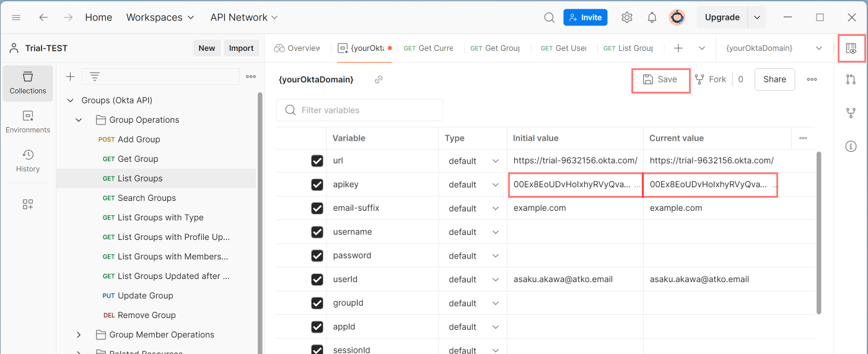Click the info icon in right sidebar
This screenshot has width=868, height=354.
pos(851,146)
